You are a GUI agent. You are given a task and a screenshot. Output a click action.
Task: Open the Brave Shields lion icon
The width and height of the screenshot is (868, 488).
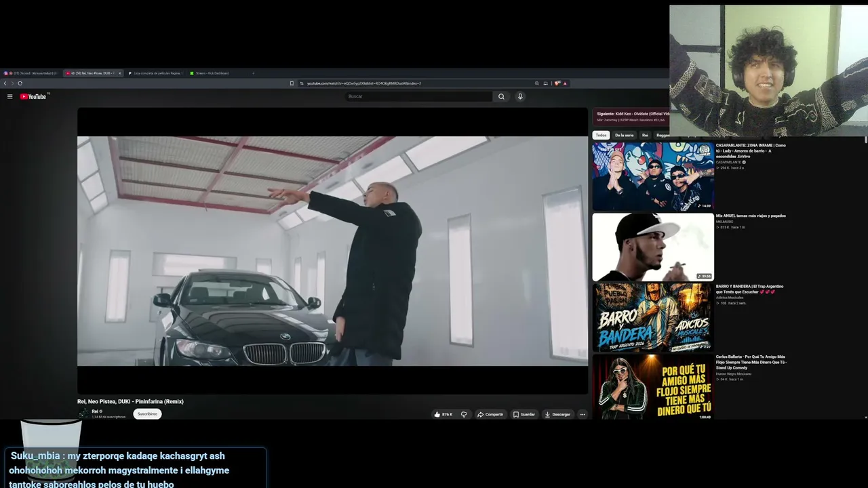(x=557, y=83)
